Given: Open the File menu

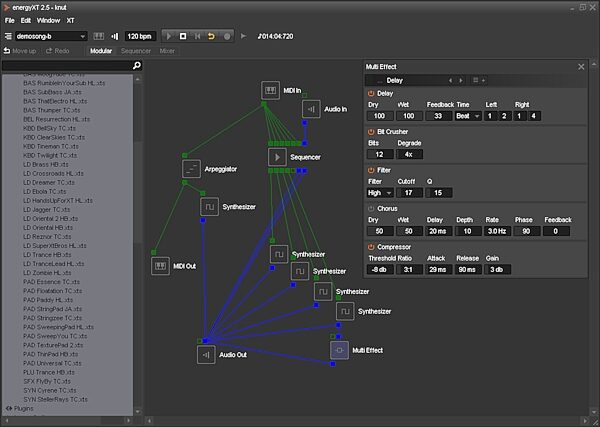Looking at the screenshot, I should pos(10,21).
